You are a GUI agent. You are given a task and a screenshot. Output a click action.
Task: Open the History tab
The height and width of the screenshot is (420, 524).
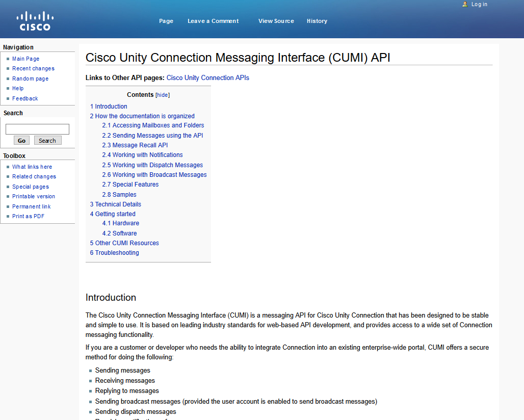tap(317, 21)
